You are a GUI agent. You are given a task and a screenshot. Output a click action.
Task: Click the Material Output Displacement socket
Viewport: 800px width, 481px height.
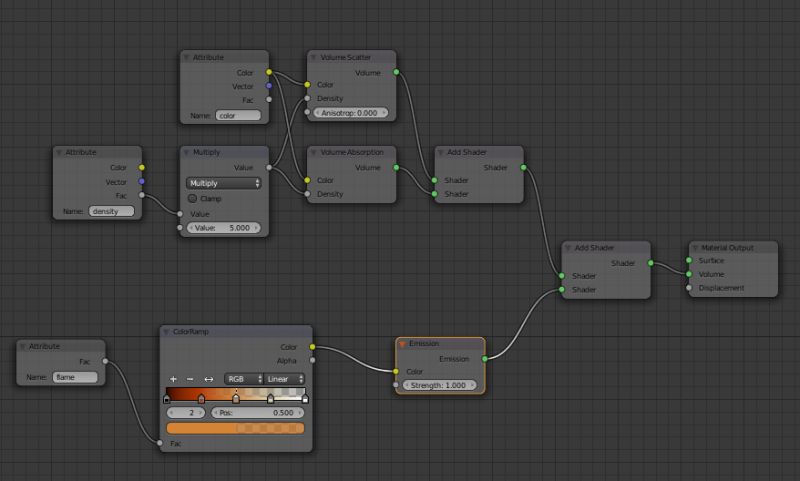689,288
